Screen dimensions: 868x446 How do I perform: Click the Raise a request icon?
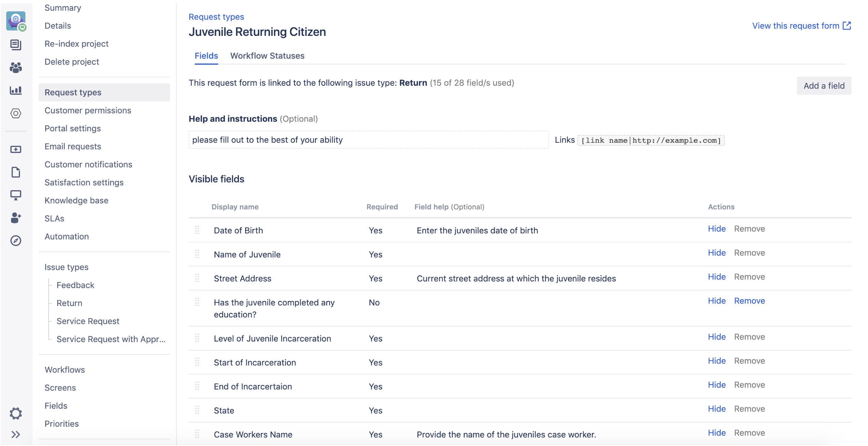[x=16, y=150]
